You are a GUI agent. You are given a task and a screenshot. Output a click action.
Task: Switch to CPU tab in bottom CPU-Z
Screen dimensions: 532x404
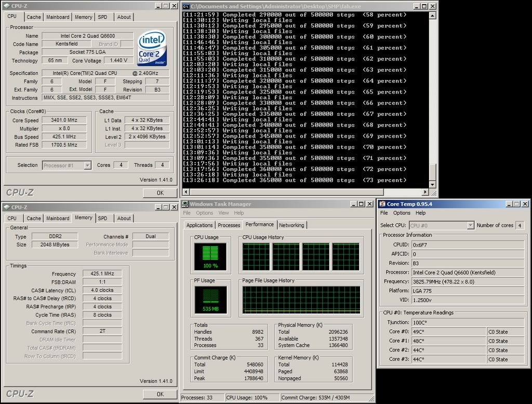point(12,219)
